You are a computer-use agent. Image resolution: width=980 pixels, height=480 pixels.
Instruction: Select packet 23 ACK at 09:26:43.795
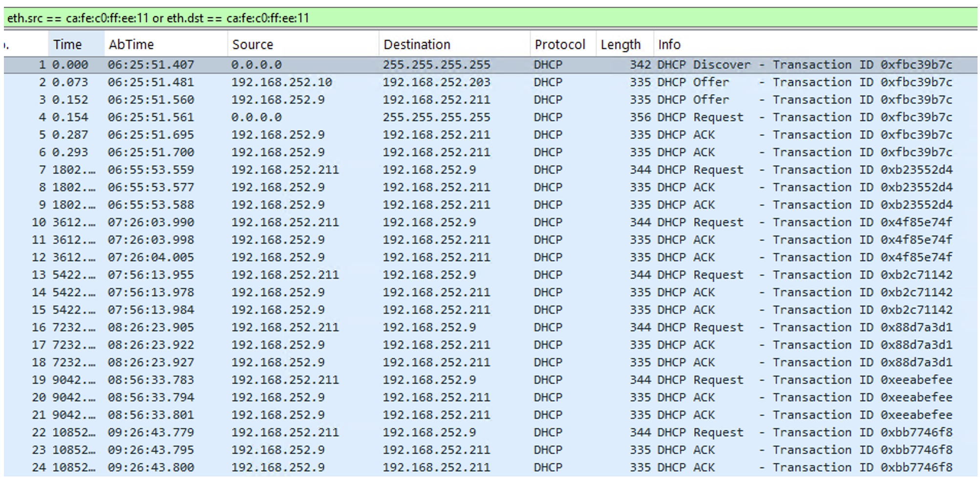click(490, 450)
